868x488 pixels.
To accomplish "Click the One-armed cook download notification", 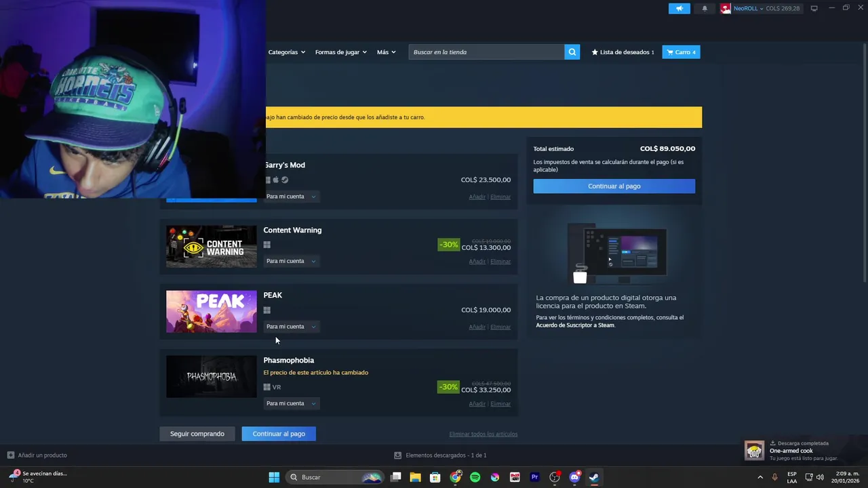I will pos(805,451).
